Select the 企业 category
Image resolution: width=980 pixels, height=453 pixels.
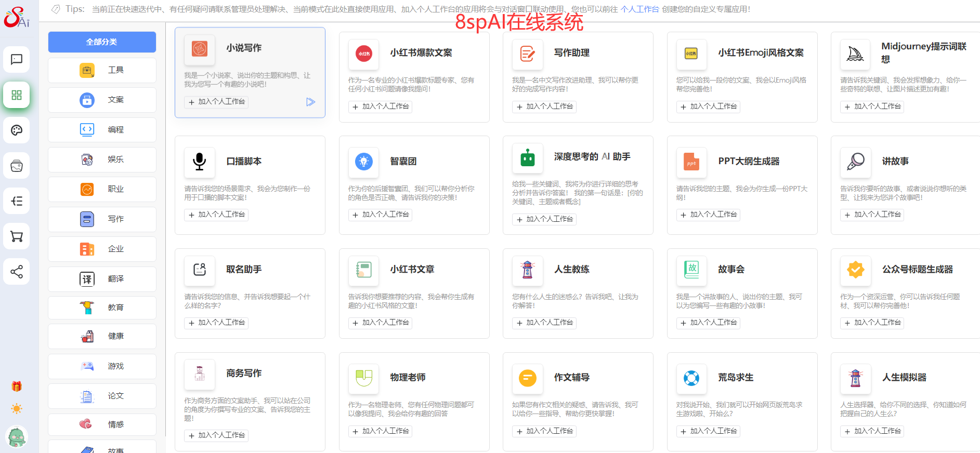[102, 249]
